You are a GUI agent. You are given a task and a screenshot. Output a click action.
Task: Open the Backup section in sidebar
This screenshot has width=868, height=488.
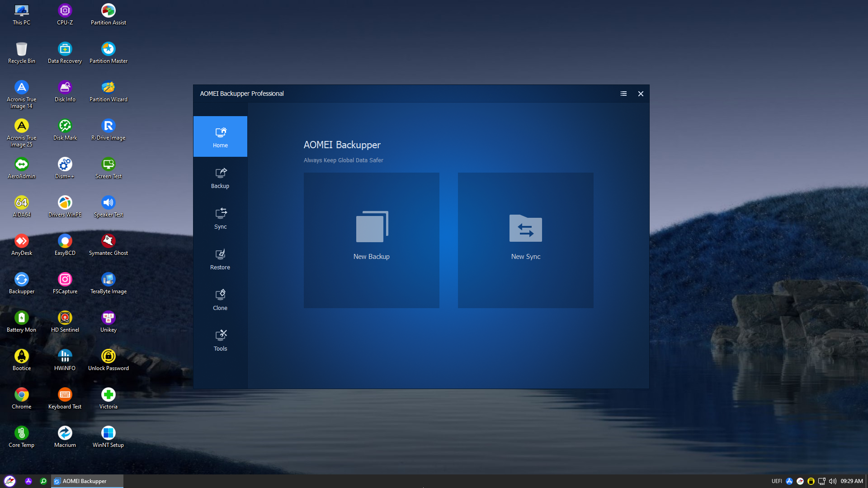(220, 178)
